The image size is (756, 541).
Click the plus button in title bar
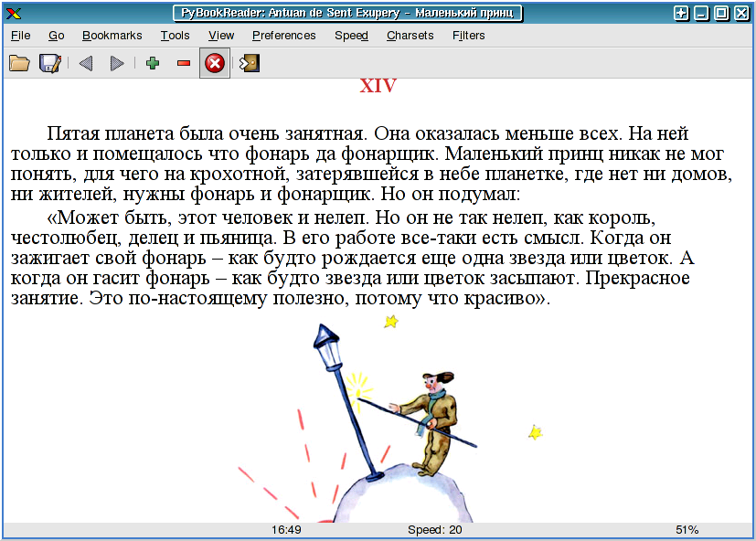click(x=681, y=13)
